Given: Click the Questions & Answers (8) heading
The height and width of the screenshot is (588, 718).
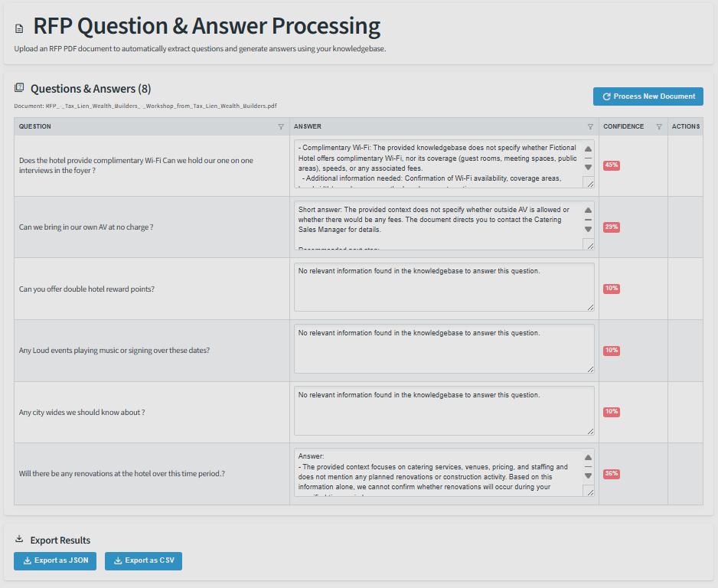Looking at the screenshot, I should (x=90, y=88).
